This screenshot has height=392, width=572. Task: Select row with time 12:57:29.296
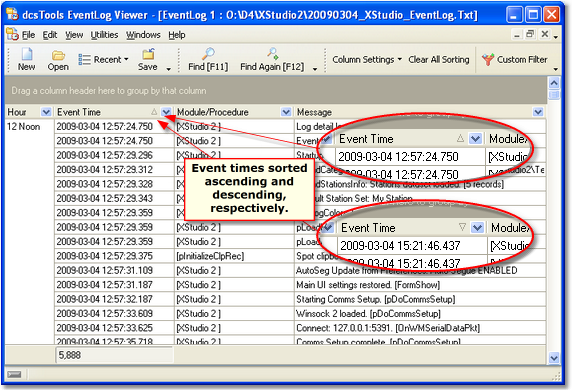[114, 155]
